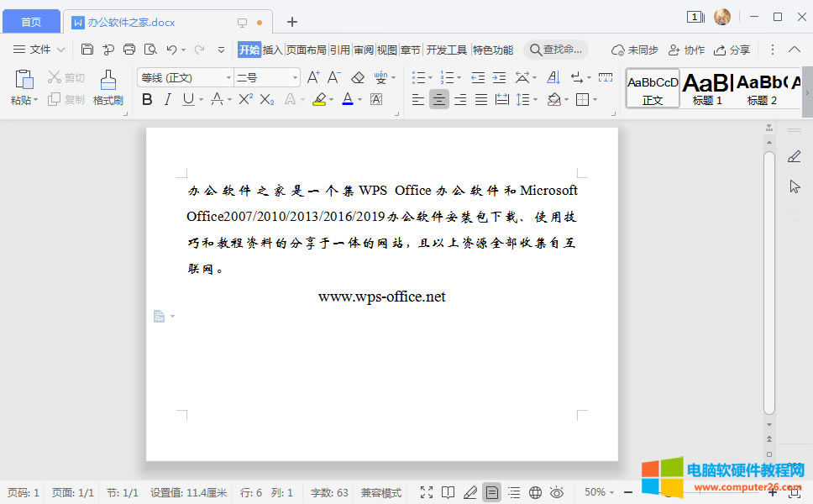
Task: Switch to the 插入 ribbon tab
Action: [275, 50]
